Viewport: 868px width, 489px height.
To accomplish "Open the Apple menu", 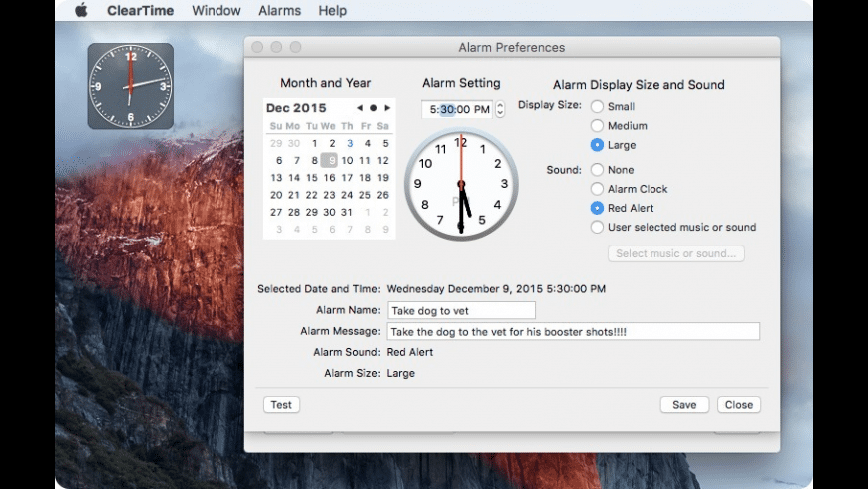I will [81, 11].
